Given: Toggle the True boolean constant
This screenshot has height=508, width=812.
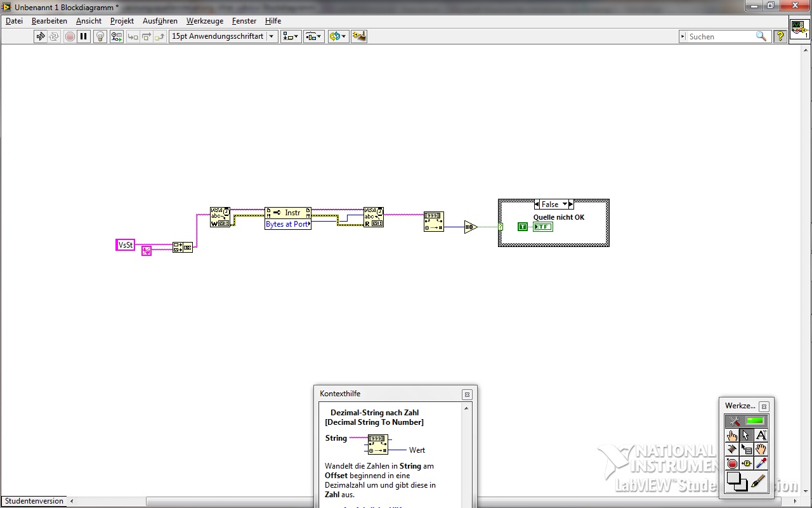Looking at the screenshot, I should pyautogui.click(x=523, y=227).
